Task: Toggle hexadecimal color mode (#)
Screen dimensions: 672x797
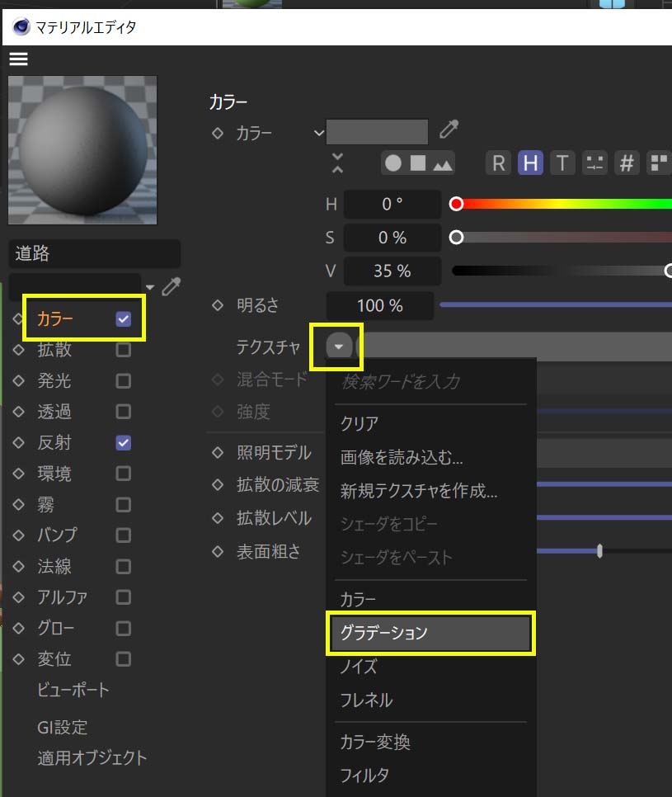Action: coord(627,163)
